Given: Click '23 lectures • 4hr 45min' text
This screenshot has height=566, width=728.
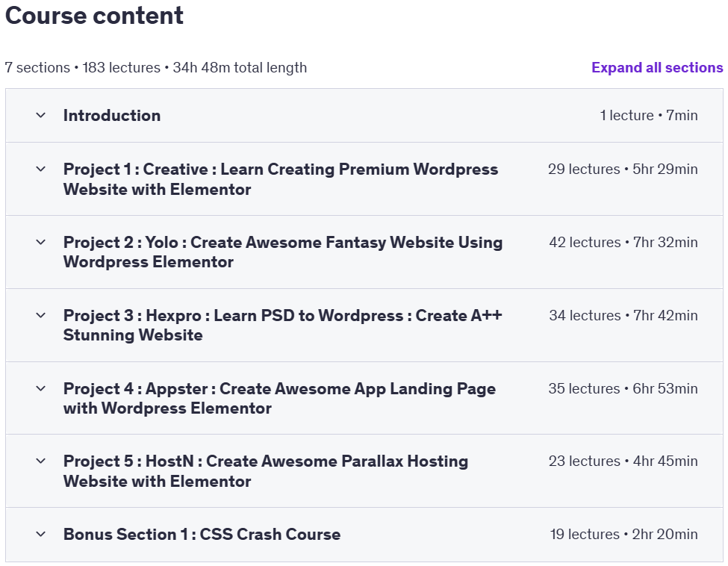Looking at the screenshot, I should (x=623, y=461).
